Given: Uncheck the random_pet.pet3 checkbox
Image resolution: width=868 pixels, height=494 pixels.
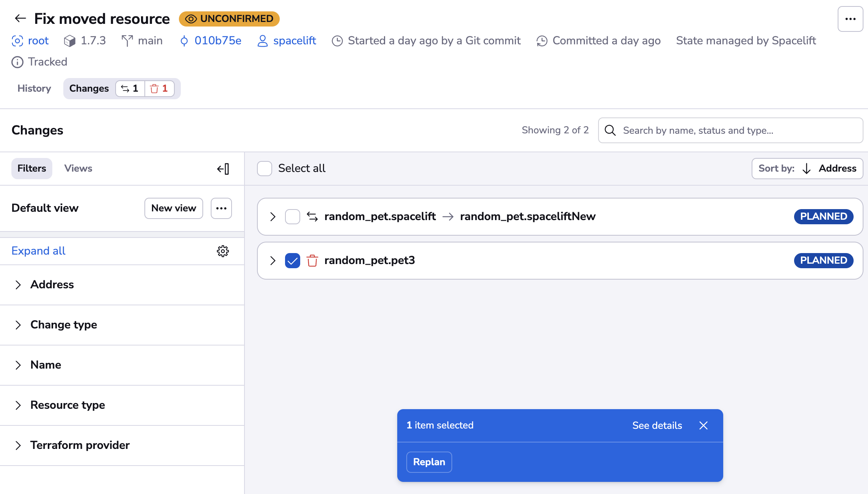Looking at the screenshot, I should click(292, 261).
